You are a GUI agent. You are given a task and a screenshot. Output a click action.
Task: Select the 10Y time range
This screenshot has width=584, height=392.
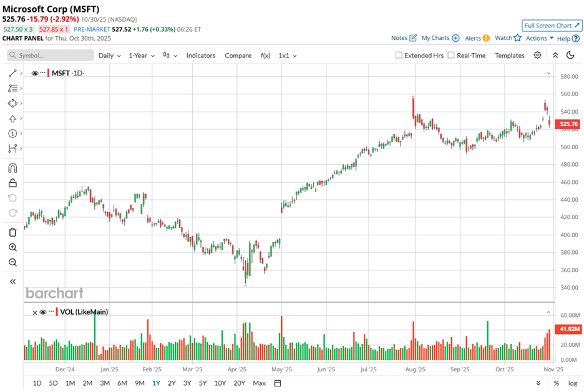coord(220,383)
